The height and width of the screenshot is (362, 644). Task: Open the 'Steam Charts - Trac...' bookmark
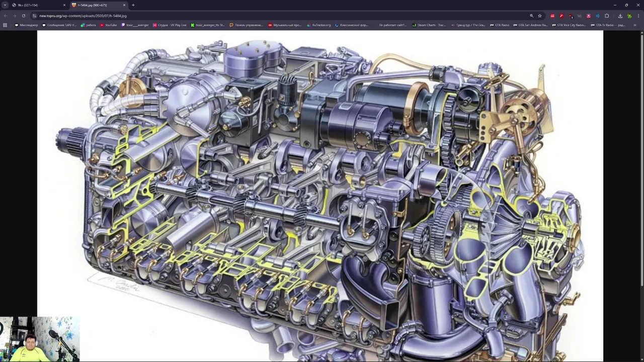[x=429, y=25]
